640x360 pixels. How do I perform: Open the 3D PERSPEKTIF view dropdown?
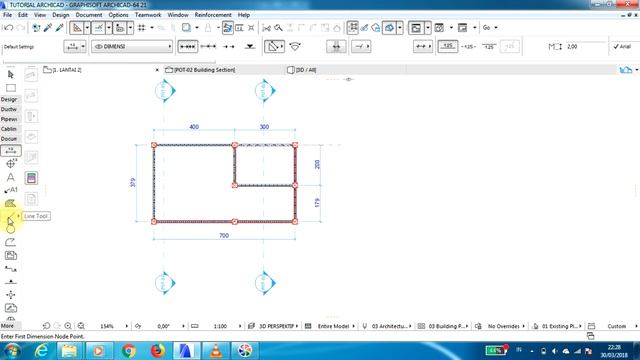pyautogui.click(x=278, y=326)
